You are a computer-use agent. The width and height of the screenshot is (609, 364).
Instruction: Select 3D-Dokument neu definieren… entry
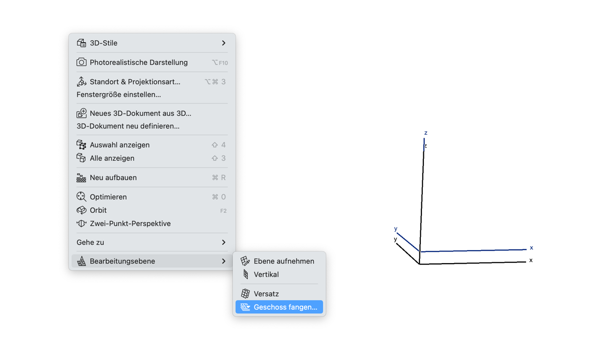point(128,126)
